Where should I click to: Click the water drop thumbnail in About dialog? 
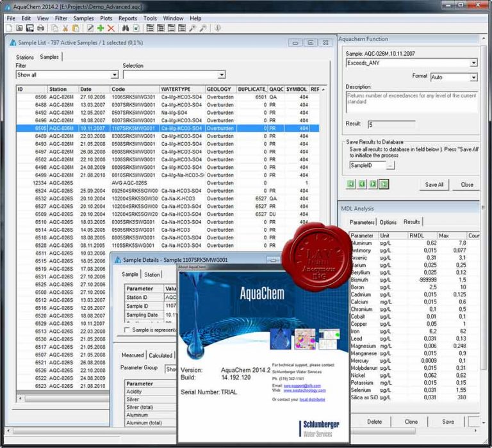(280, 339)
